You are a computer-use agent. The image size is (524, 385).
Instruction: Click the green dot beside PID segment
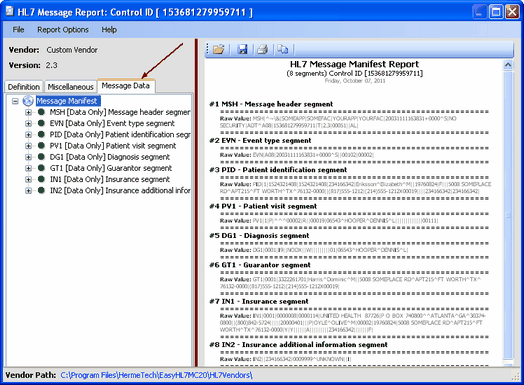click(41, 134)
